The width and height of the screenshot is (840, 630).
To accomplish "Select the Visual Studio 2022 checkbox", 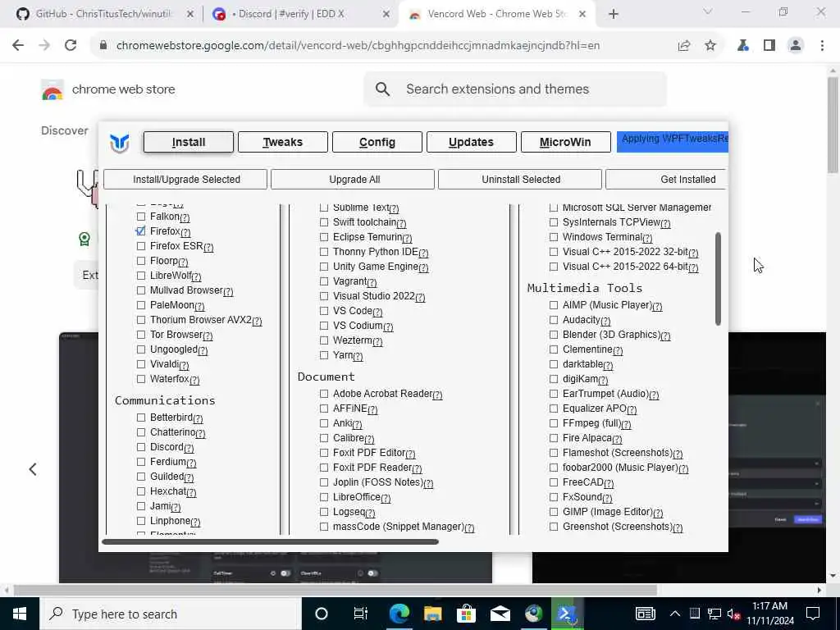I will tap(324, 295).
